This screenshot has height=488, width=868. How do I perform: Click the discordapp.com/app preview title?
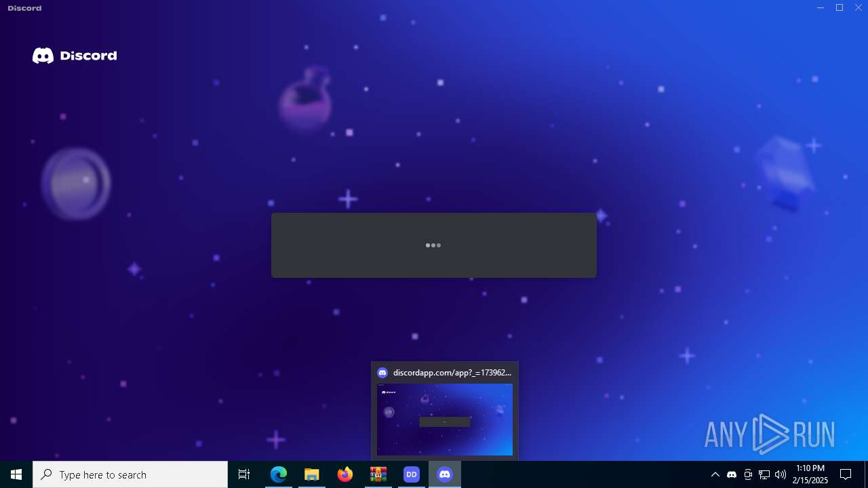click(452, 373)
